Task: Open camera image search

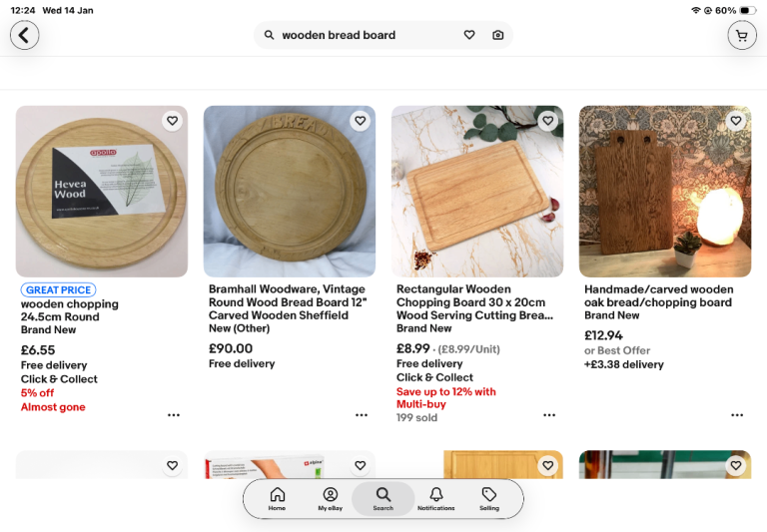Action: pyautogui.click(x=498, y=35)
